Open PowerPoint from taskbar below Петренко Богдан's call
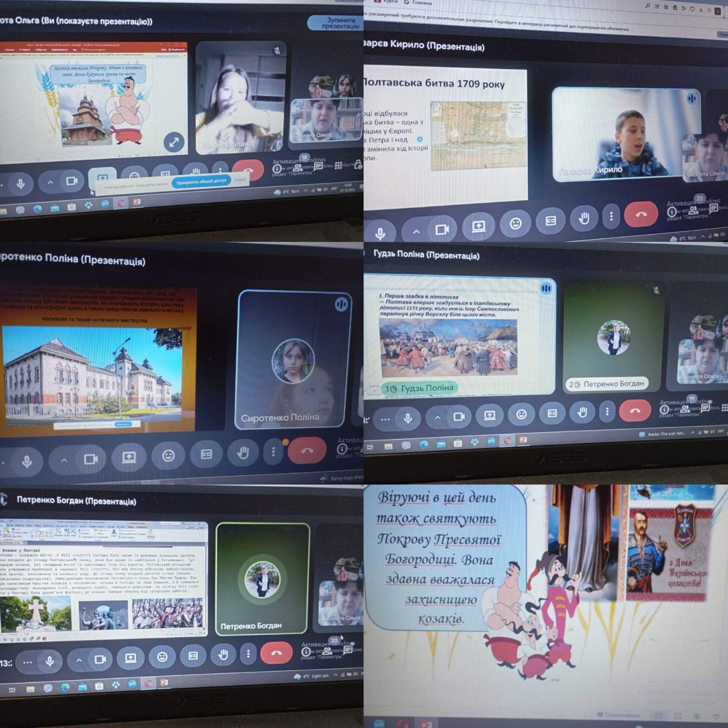The width and height of the screenshot is (728, 728). pyautogui.click(x=164, y=682)
